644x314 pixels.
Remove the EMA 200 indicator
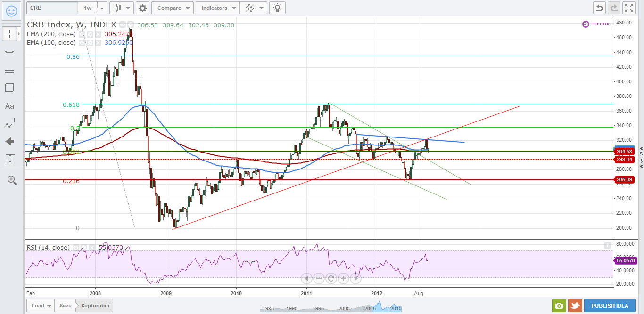click(x=98, y=34)
